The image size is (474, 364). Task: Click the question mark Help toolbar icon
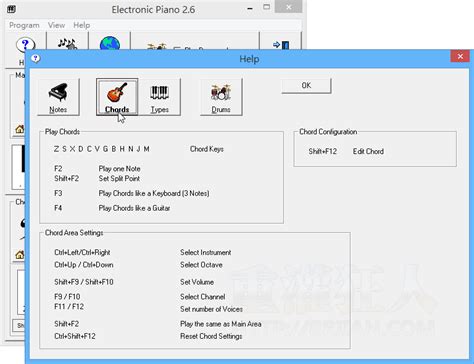25,43
